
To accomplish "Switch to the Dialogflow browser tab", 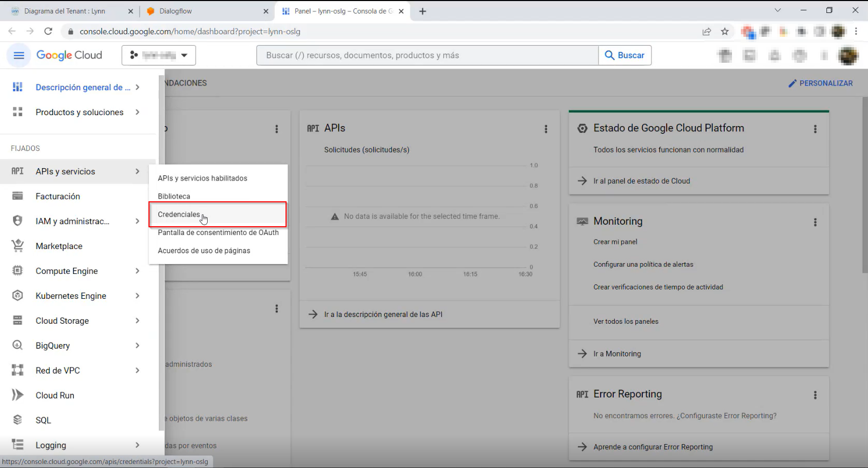I will tap(206, 11).
